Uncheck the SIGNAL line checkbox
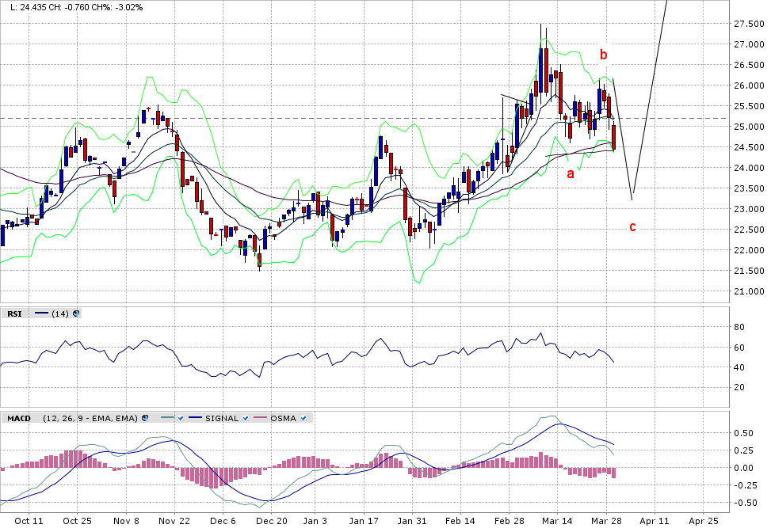 click(x=246, y=417)
